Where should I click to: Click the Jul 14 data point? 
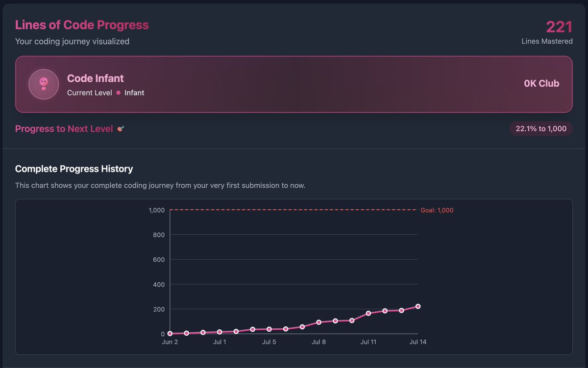418,306
